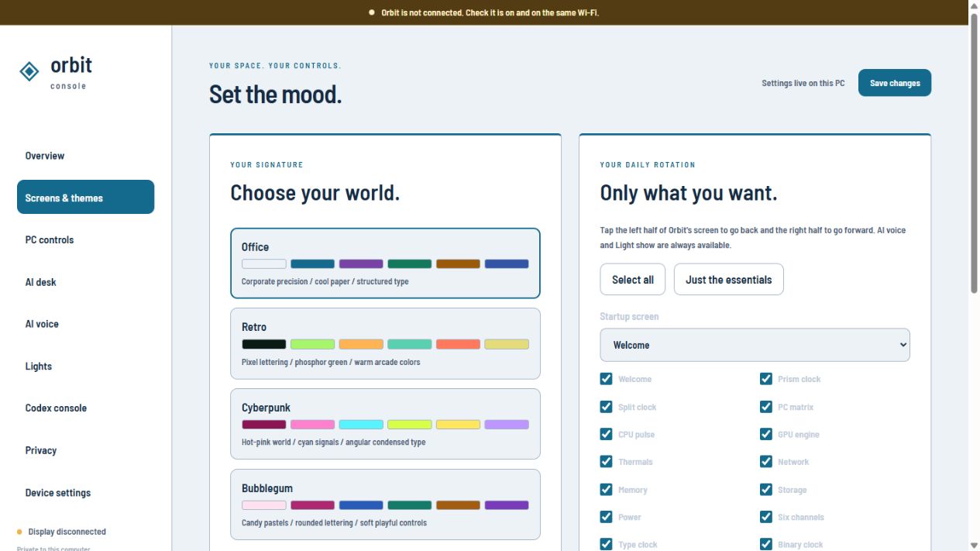
Task: Open the Startup screen dropdown
Action: (755, 345)
